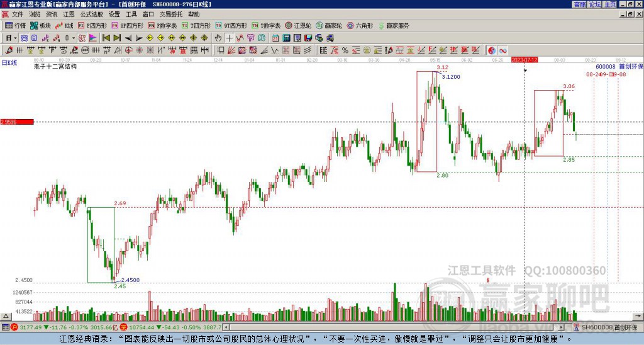Select the zigzag wave line tool
Image resolution: width=644 pixels, height=345 pixels.
click(274, 50)
